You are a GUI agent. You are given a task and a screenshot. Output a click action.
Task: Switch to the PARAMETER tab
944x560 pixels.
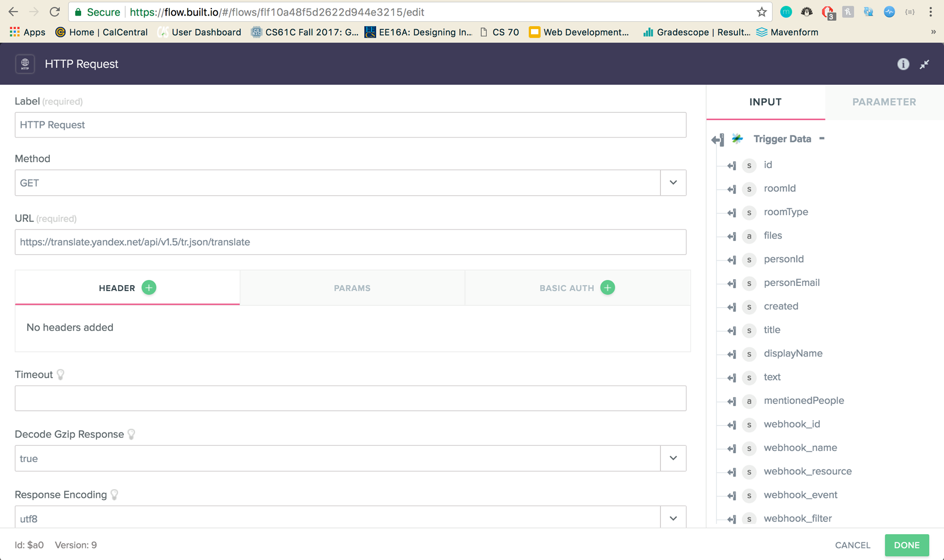884,102
